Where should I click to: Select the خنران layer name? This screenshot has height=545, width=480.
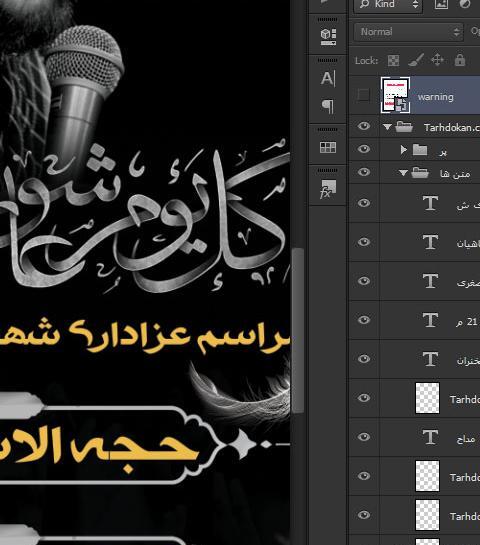[468, 361]
